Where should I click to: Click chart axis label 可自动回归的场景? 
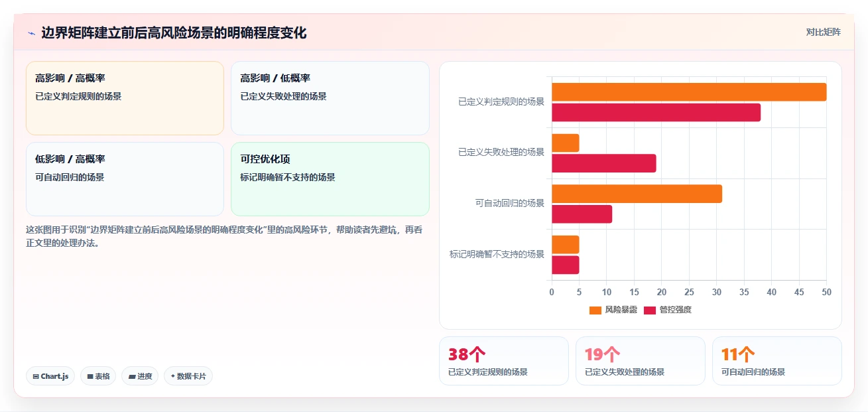[510, 204]
